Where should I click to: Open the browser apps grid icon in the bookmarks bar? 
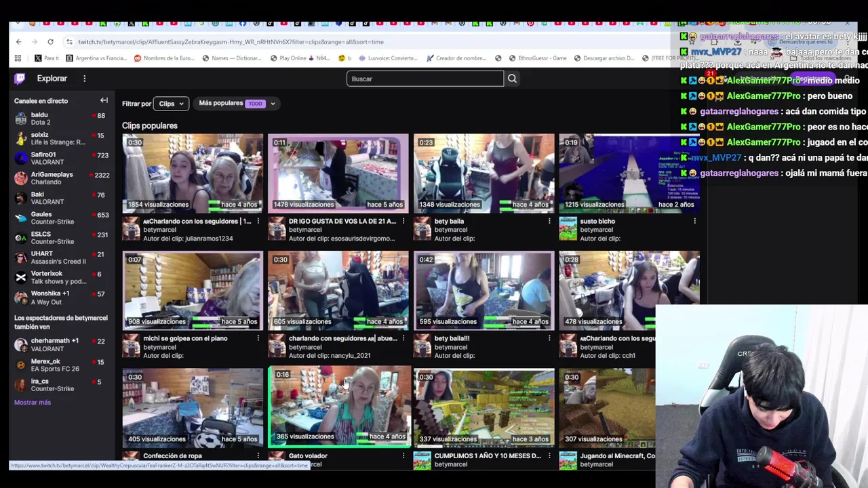(18, 58)
